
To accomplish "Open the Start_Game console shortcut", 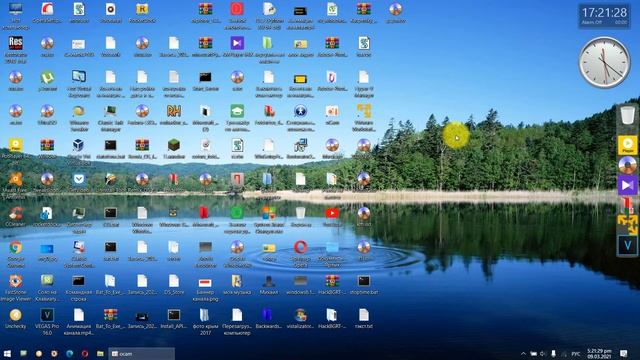I will (205, 77).
